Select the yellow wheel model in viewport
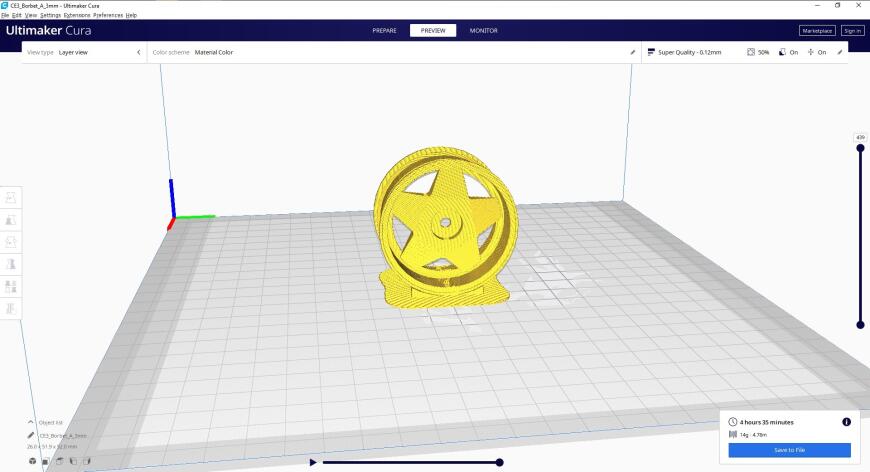This screenshot has width=870, height=472. pyautogui.click(x=446, y=227)
